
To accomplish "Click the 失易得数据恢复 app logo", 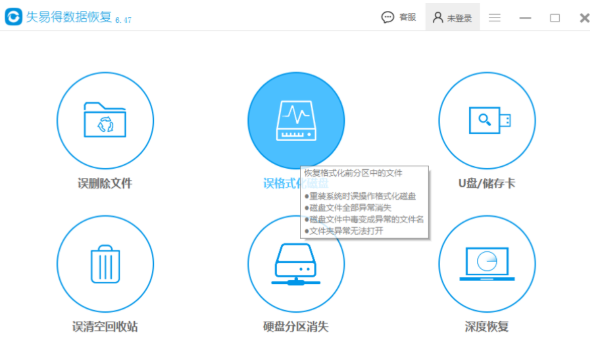I will click(x=14, y=17).
